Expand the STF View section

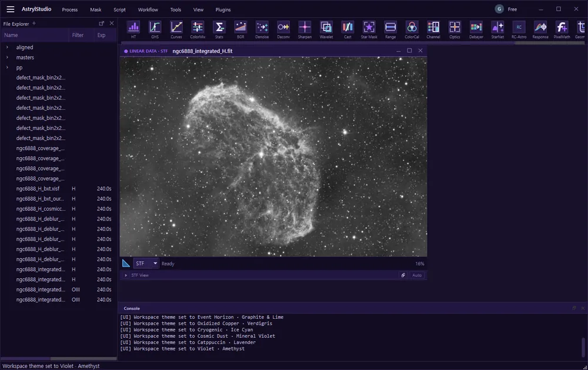point(126,275)
